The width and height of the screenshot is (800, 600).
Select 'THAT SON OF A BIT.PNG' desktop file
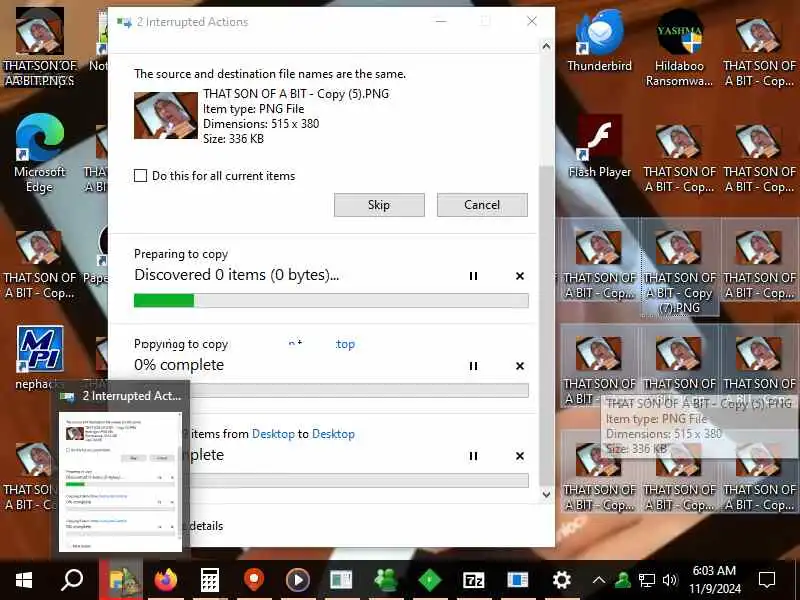click(x=40, y=47)
